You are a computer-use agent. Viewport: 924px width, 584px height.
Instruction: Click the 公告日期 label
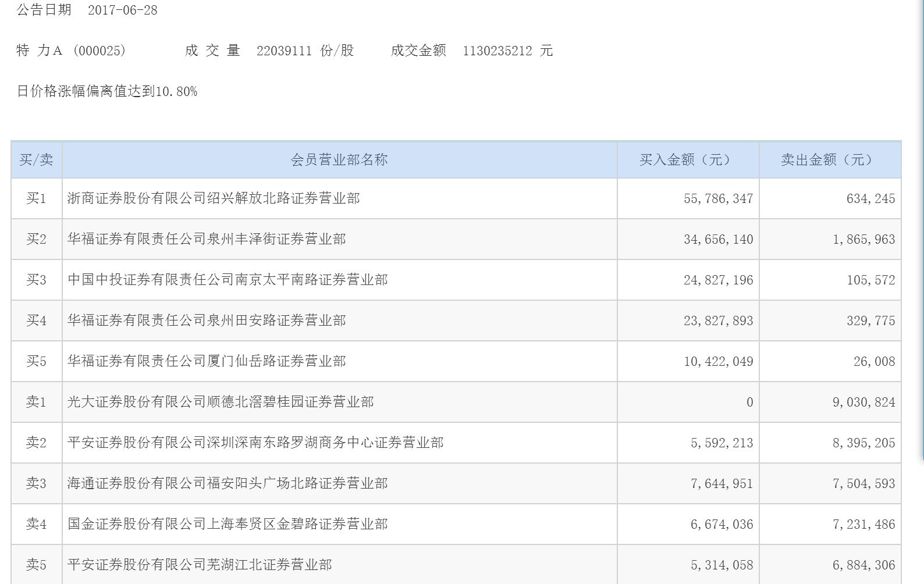click(x=44, y=10)
